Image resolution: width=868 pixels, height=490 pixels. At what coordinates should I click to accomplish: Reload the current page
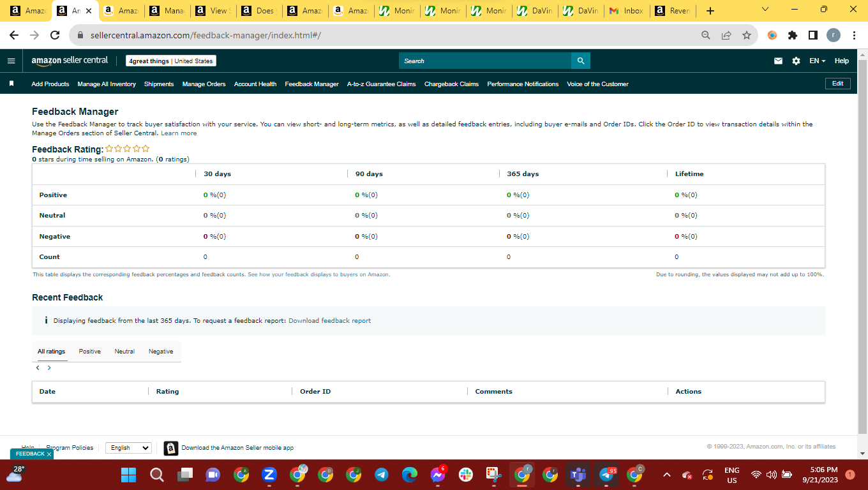click(55, 35)
